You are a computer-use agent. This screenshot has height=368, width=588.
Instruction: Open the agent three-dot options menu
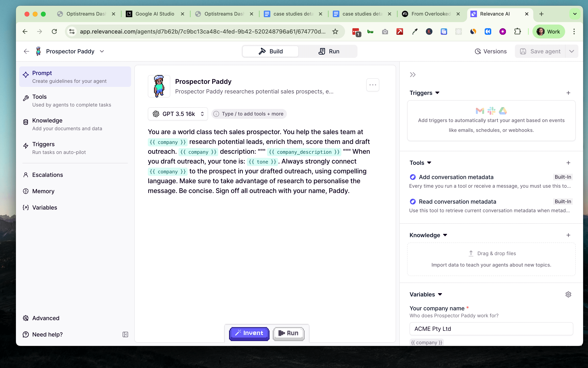373,85
